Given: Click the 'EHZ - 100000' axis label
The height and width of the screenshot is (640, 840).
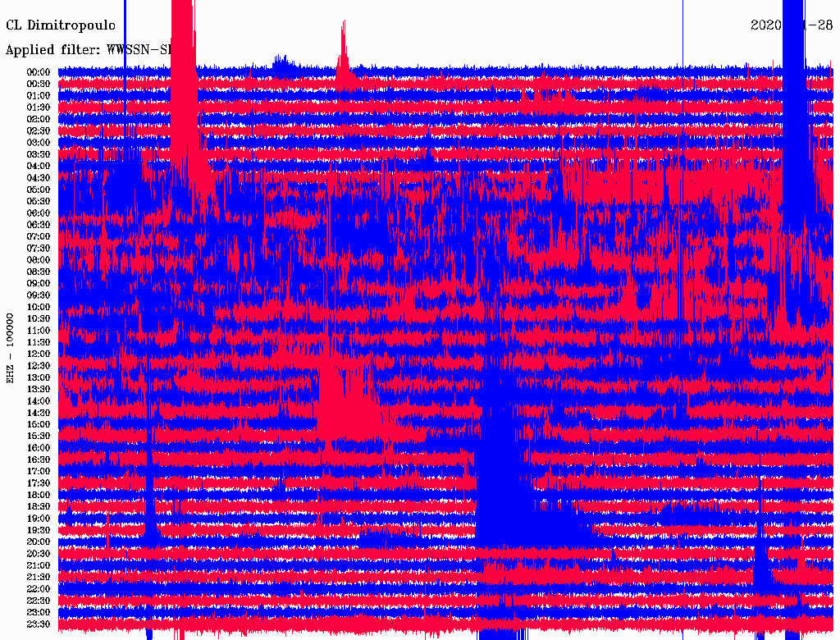Looking at the screenshot, I should pyautogui.click(x=10, y=349).
